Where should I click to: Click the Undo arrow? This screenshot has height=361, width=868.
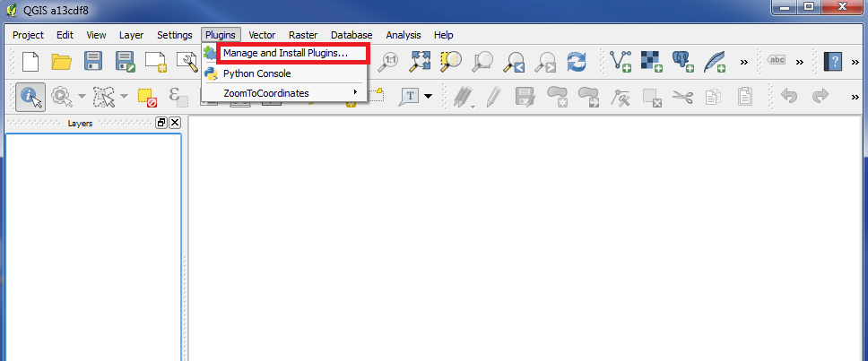coord(789,96)
